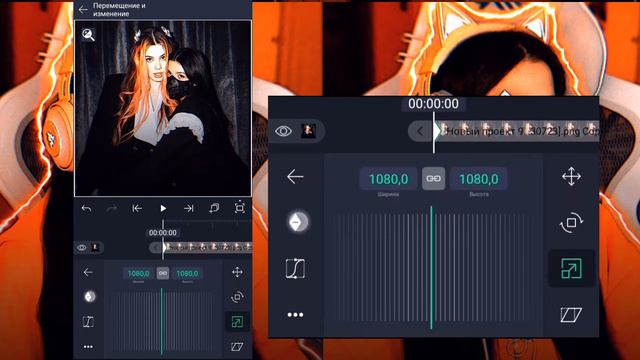Select skew tool in small editor

coord(237,347)
